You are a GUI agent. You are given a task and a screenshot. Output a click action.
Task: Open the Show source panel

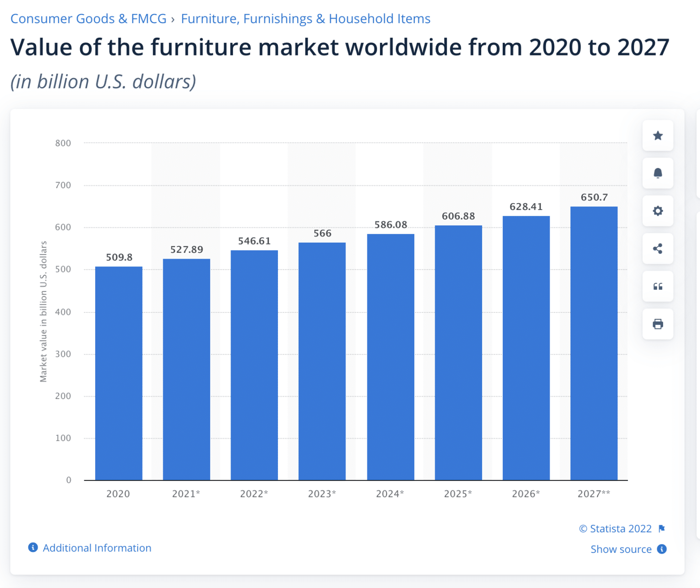[x=621, y=549]
